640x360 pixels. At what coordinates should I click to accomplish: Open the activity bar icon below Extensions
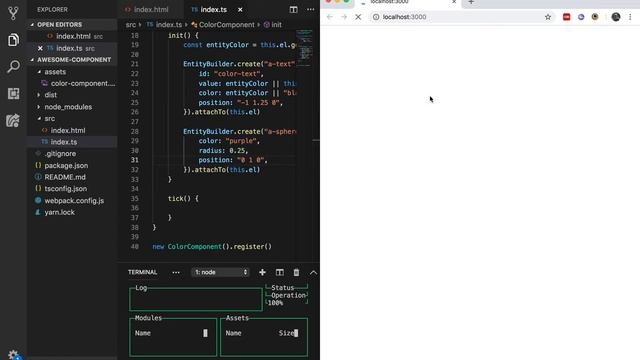pyautogui.click(x=13, y=120)
